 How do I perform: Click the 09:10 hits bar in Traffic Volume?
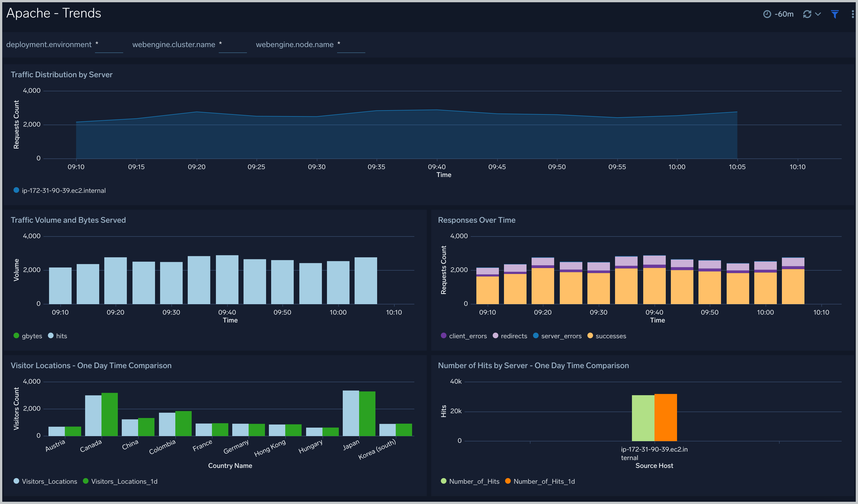click(x=60, y=286)
